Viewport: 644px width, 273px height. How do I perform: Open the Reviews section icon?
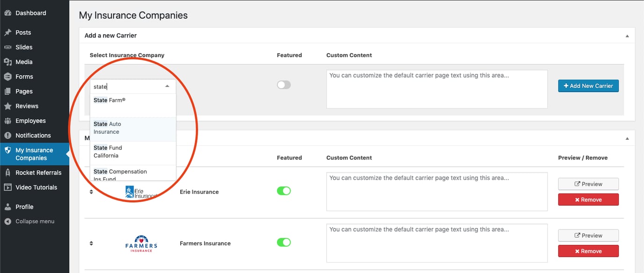point(8,106)
